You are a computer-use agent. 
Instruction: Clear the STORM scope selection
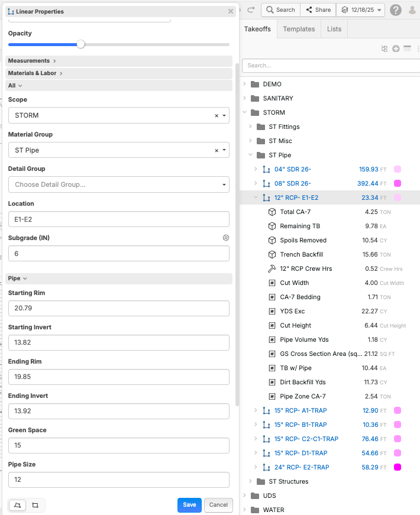[217, 116]
